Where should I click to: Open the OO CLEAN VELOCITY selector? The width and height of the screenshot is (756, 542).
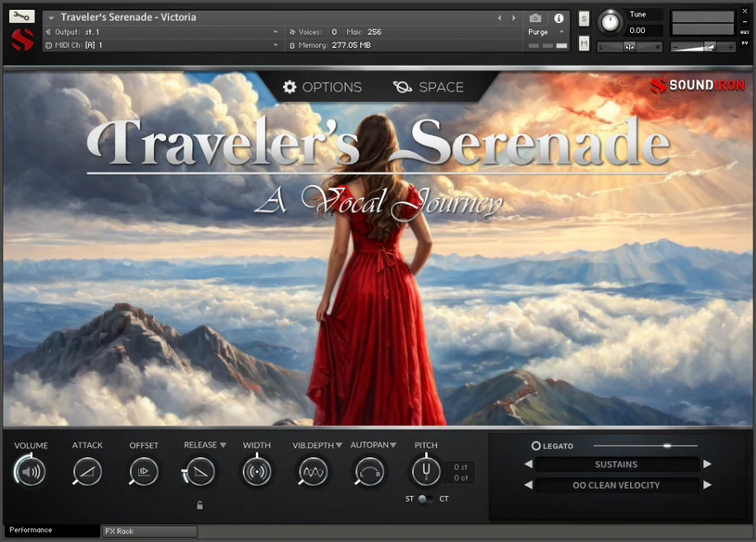tap(617, 485)
